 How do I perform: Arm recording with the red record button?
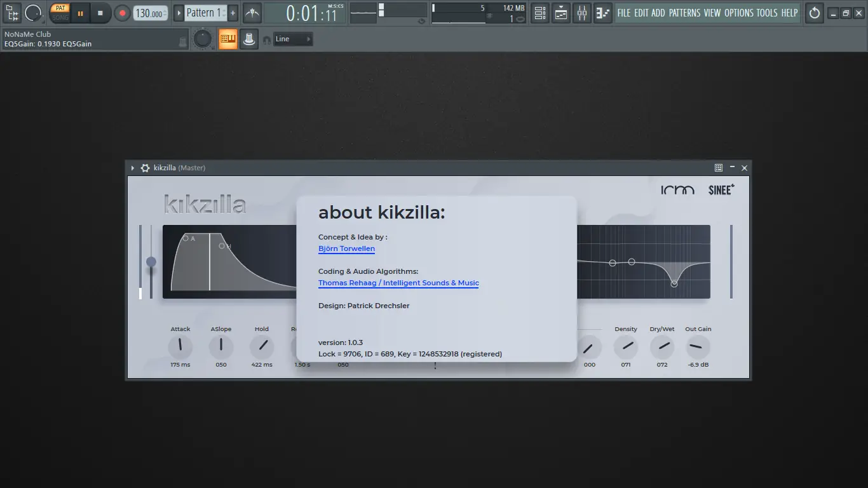click(122, 13)
